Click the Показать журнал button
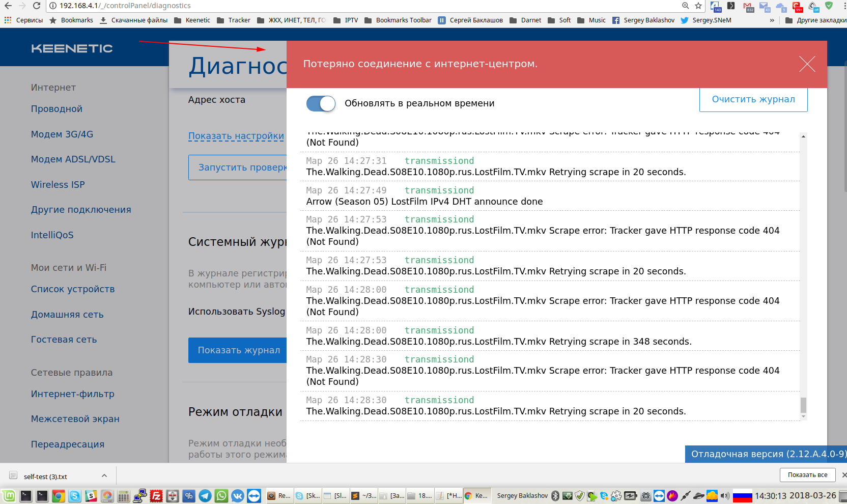This screenshot has width=847, height=504. click(238, 350)
